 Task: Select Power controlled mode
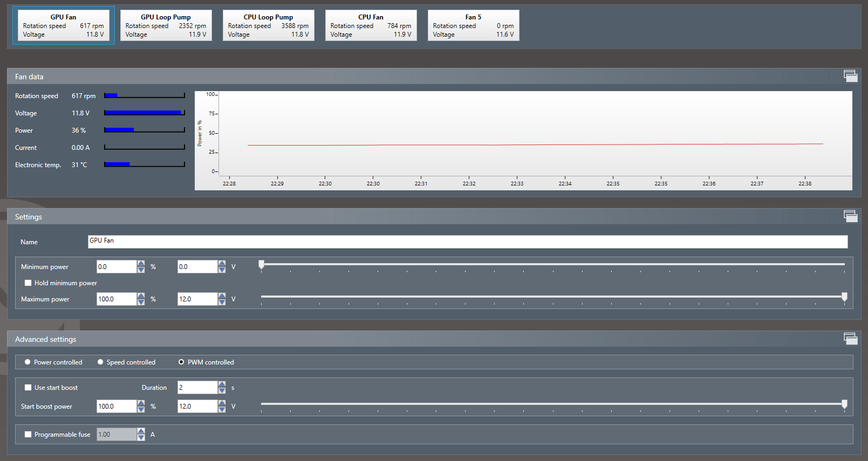(28, 362)
